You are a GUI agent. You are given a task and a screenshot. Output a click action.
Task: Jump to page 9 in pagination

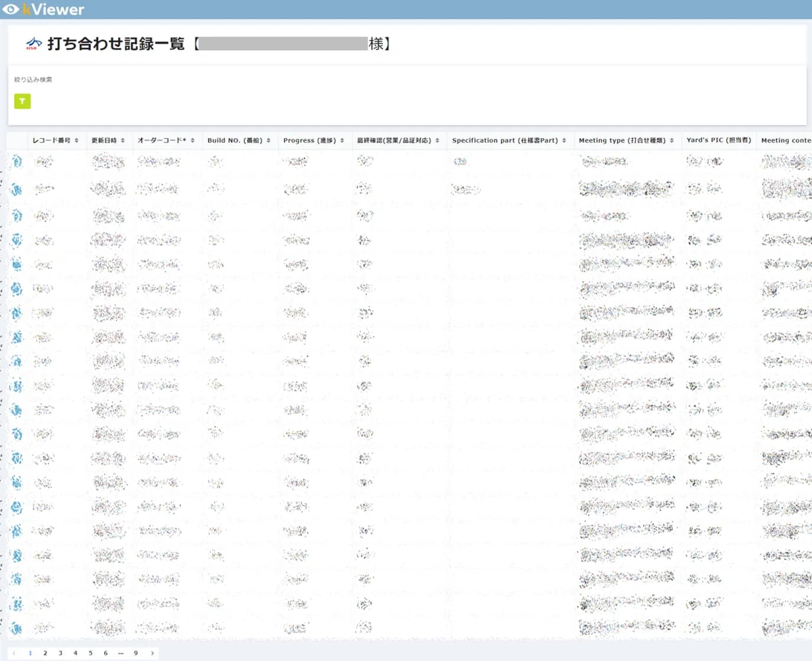(136, 653)
